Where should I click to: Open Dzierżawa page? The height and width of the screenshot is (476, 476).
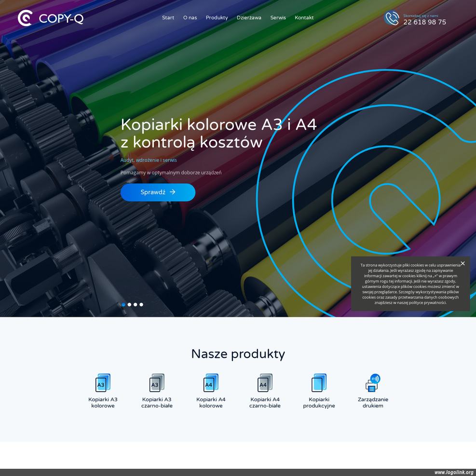[x=249, y=18]
